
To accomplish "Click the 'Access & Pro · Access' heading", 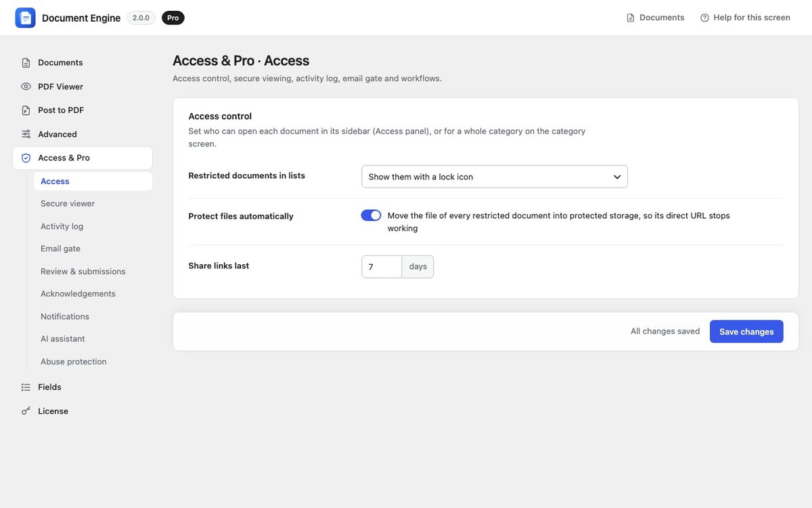I will click(241, 61).
